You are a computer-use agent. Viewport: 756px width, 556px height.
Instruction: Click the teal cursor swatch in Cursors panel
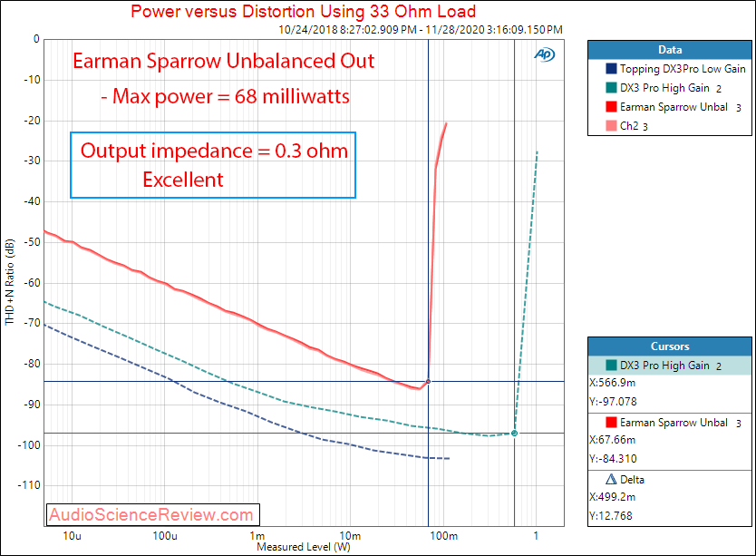click(x=611, y=365)
